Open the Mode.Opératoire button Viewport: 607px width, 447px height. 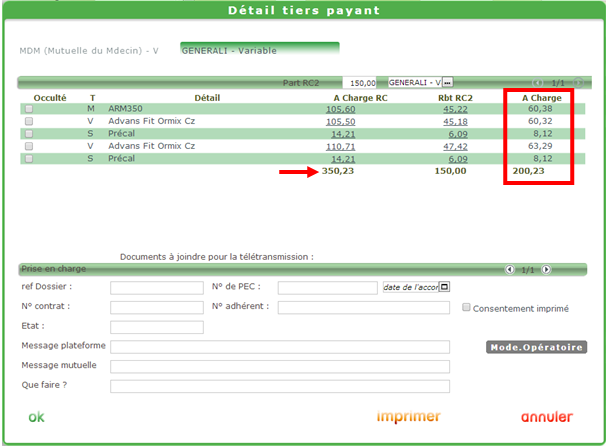click(x=537, y=347)
